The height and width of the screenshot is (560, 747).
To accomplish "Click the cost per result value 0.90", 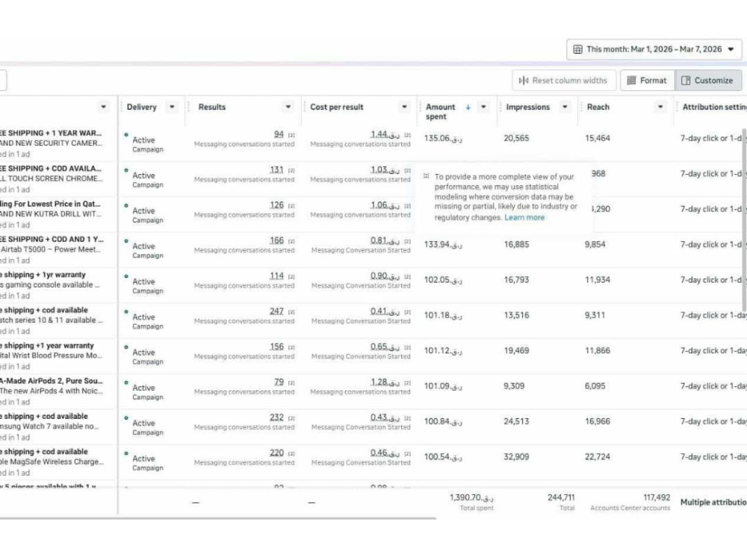I will tap(385, 276).
